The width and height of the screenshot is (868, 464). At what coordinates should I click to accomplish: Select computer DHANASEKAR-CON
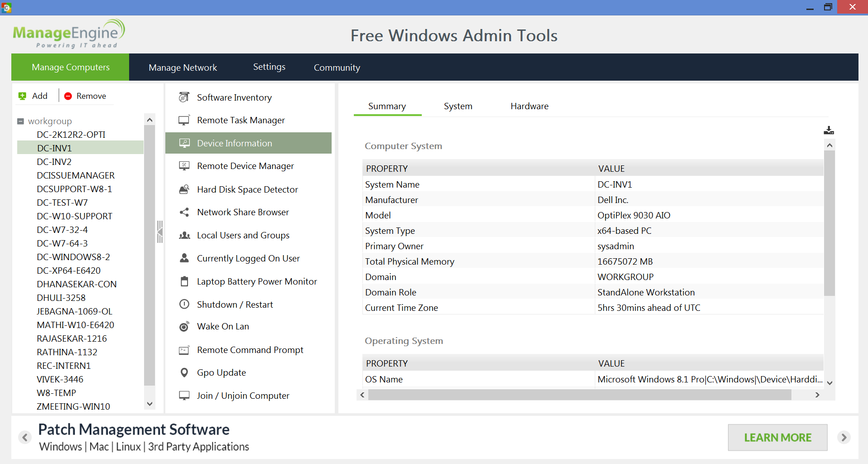coord(77,284)
